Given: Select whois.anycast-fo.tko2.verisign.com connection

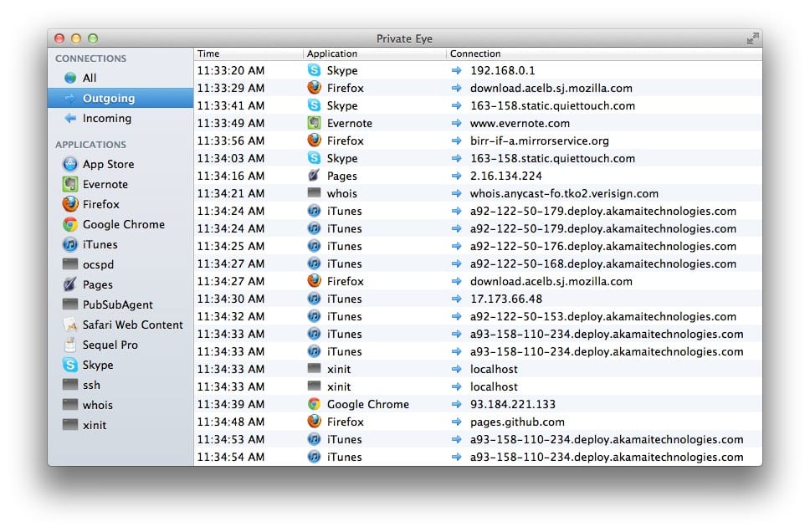Looking at the screenshot, I should coord(564,193).
